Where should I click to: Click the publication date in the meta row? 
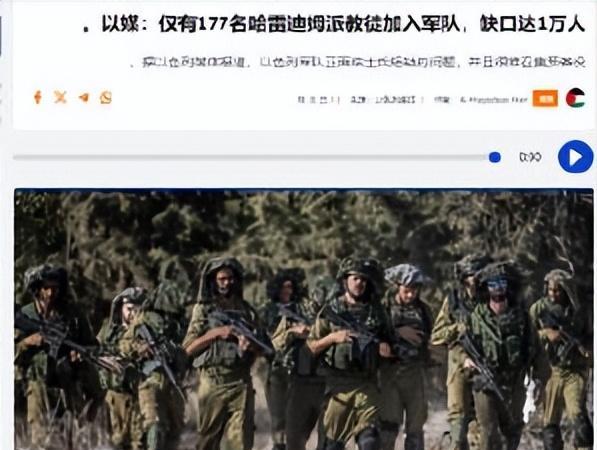click(318, 100)
